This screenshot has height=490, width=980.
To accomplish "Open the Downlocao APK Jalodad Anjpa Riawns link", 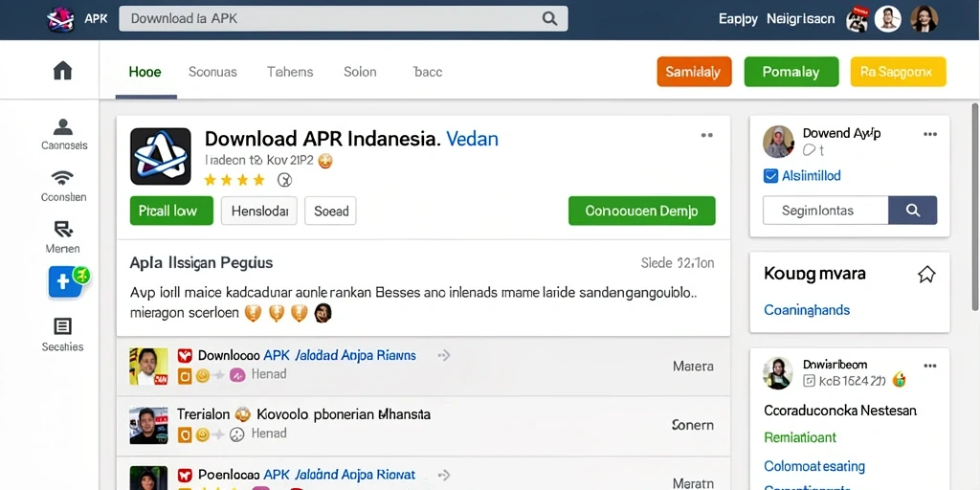I will click(307, 356).
